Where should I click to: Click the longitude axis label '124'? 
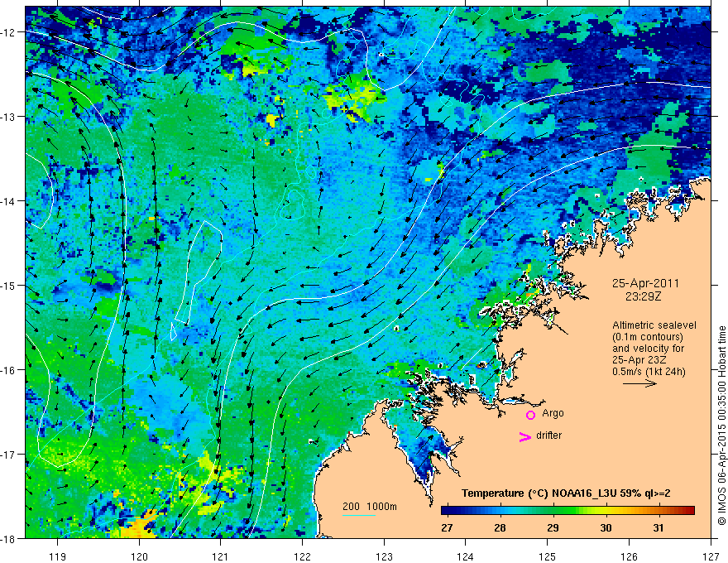point(466,556)
